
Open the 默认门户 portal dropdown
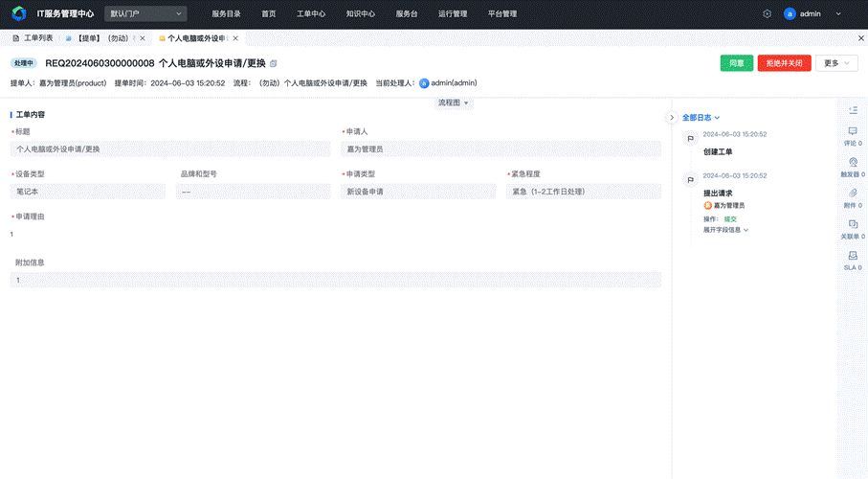[x=145, y=13]
